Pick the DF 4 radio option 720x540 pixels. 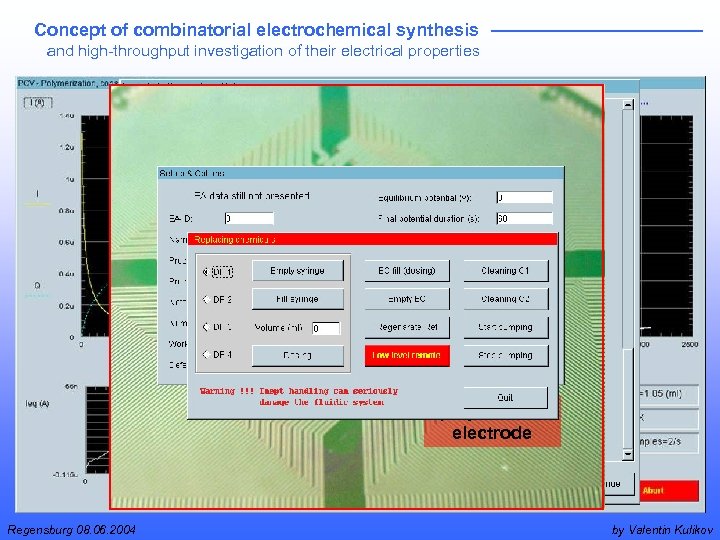207,354
